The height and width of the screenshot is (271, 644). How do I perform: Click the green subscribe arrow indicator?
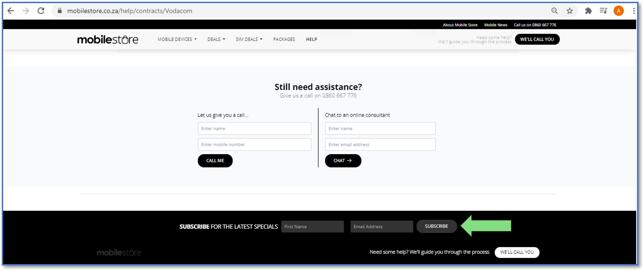[x=487, y=226]
